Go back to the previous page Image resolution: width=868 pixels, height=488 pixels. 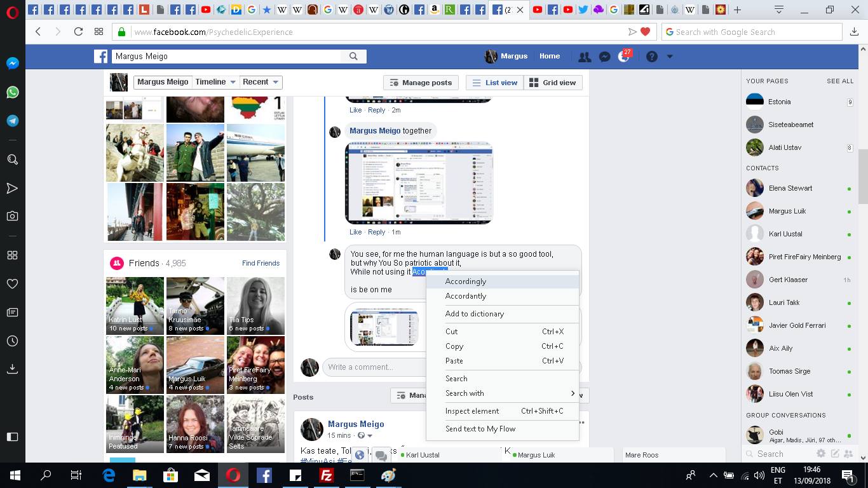[38, 32]
